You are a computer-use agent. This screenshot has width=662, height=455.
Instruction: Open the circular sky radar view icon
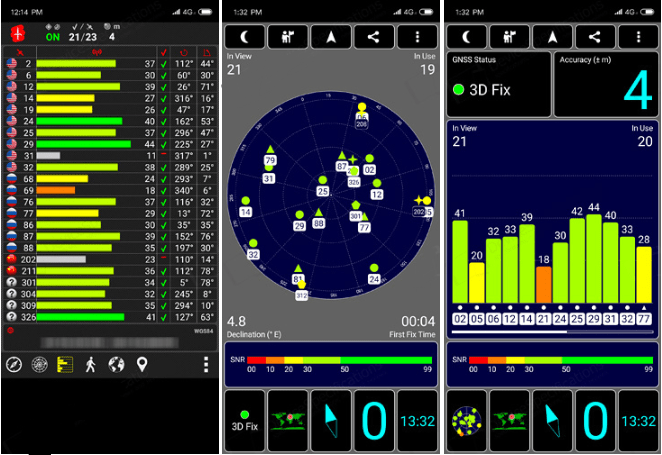tap(40, 365)
